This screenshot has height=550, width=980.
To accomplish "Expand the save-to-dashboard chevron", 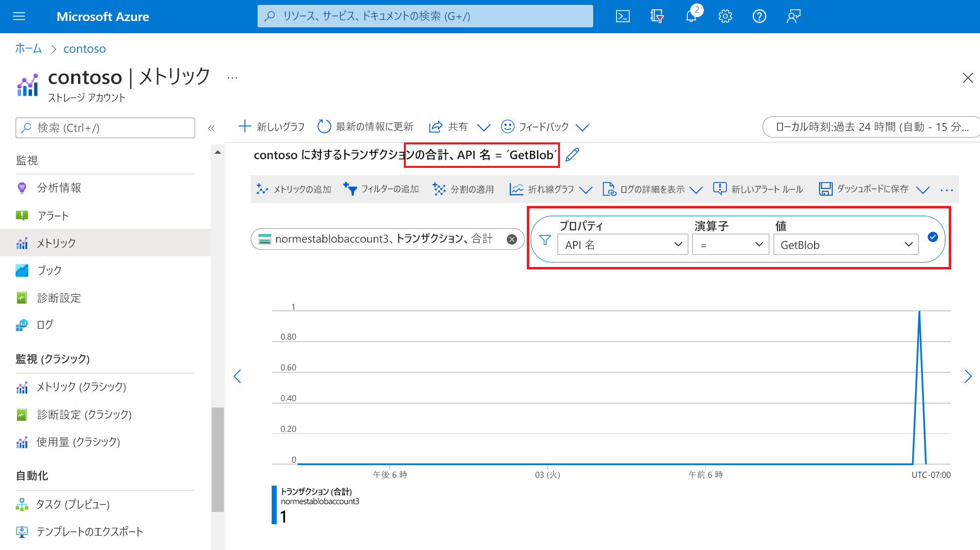I will click(x=923, y=190).
